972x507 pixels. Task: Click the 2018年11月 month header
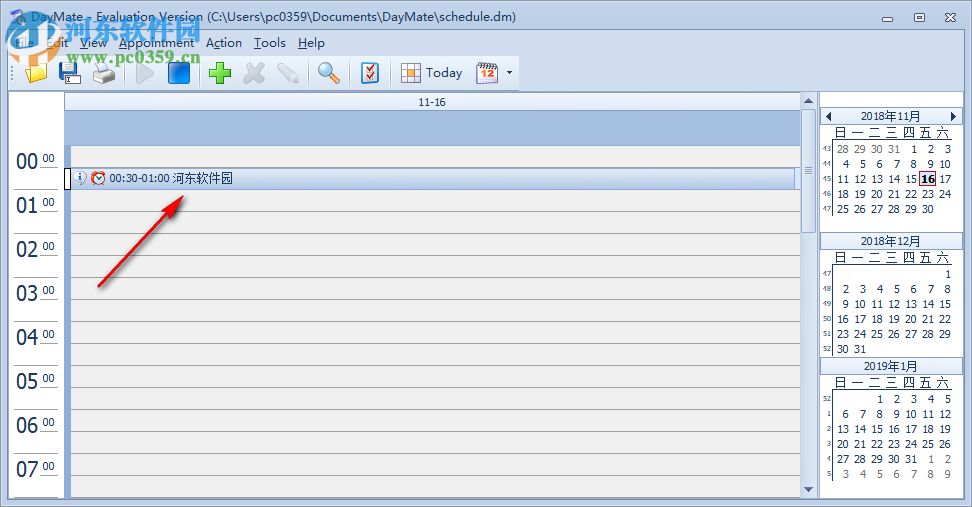890,116
